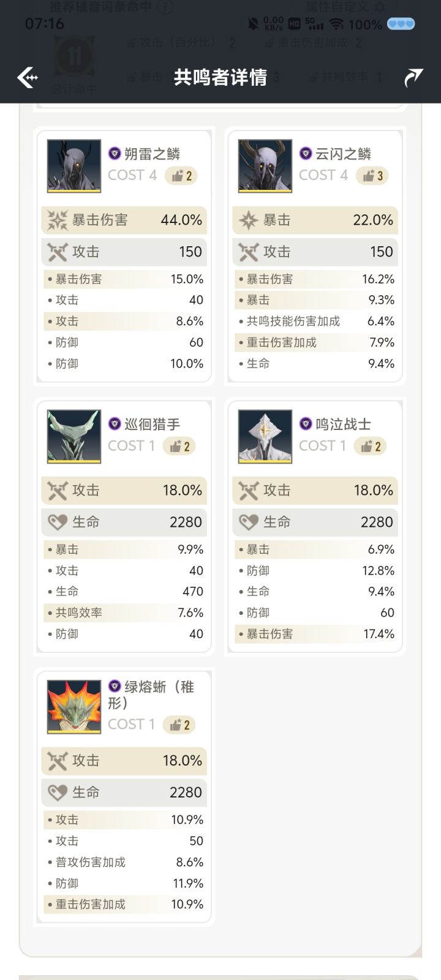Tap the share arrow icon
Viewport: 441px width, 980px height.
coord(413,78)
